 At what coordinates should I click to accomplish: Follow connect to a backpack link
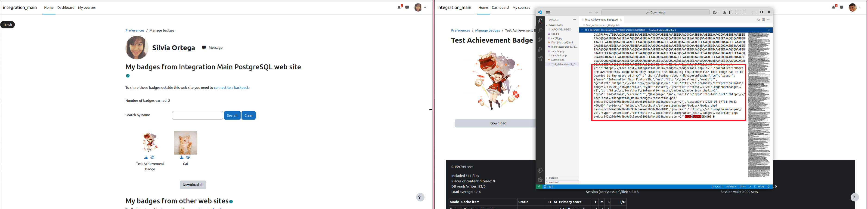(x=232, y=87)
